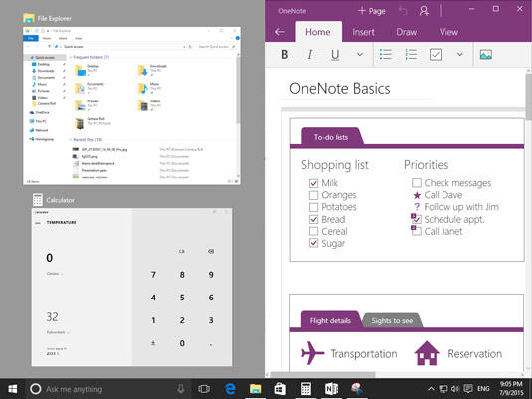Image resolution: width=532 pixels, height=399 pixels.
Task: Launch Microsoft Edge from the taskbar
Action: [230, 389]
